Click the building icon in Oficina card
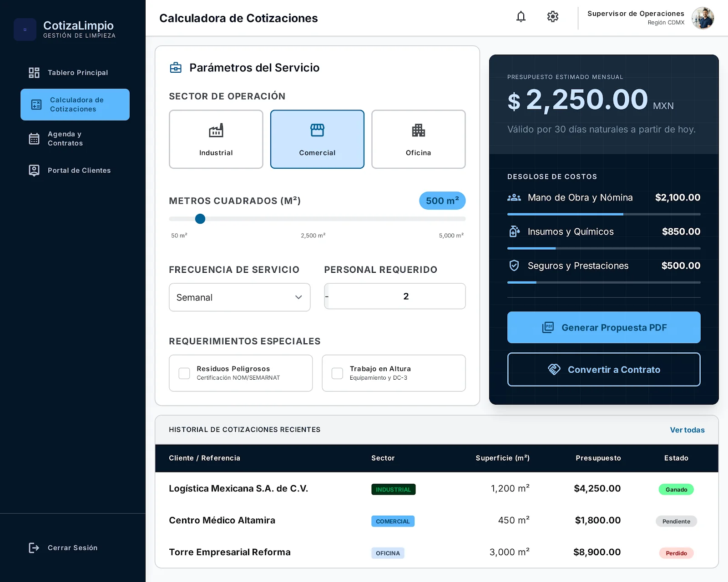728x582 pixels. point(419,130)
